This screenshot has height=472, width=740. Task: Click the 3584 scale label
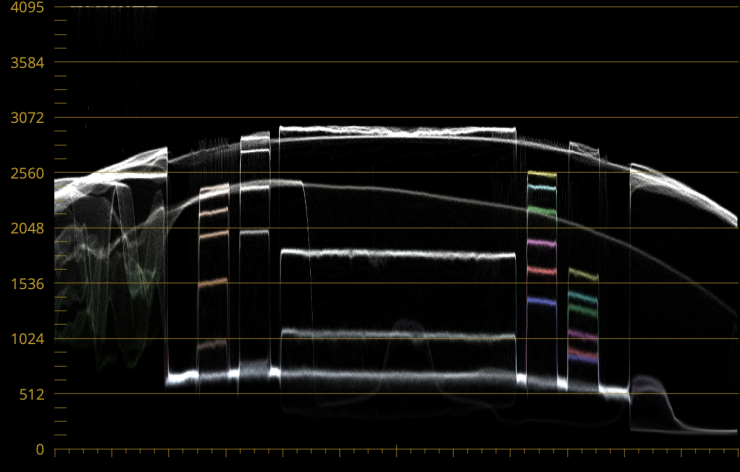(25, 63)
